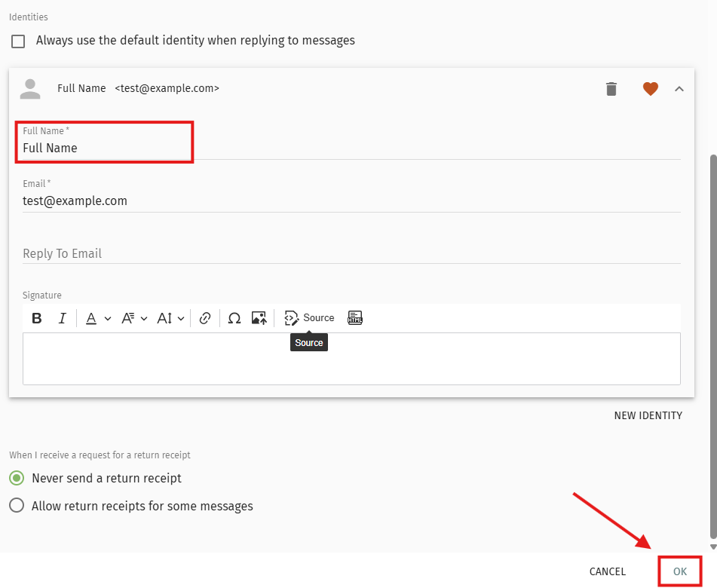717x588 pixels.
Task: Open the font family dropdown
Action: point(134,318)
